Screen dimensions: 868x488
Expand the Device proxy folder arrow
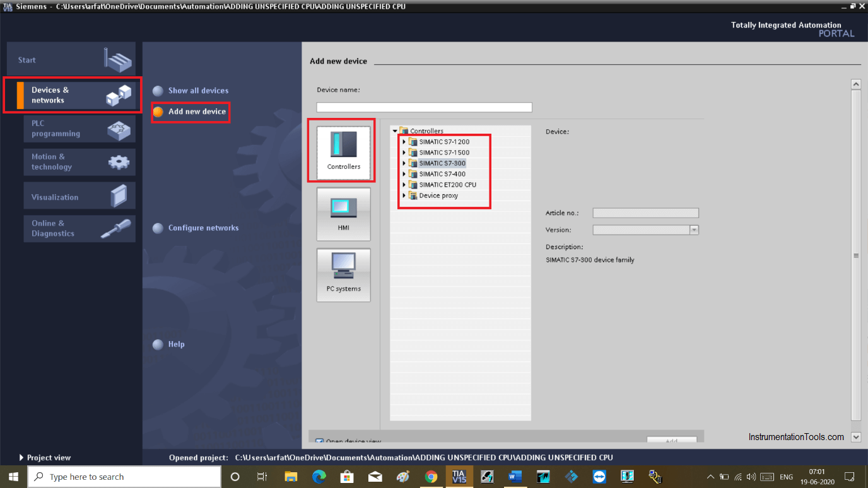tap(404, 195)
